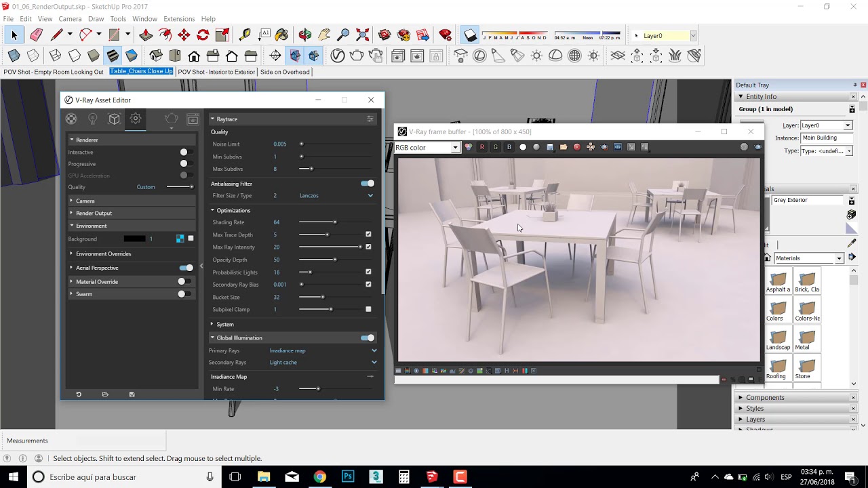The image size is (868, 488).
Task: Click the Background black color swatch
Action: click(x=134, y=239)
